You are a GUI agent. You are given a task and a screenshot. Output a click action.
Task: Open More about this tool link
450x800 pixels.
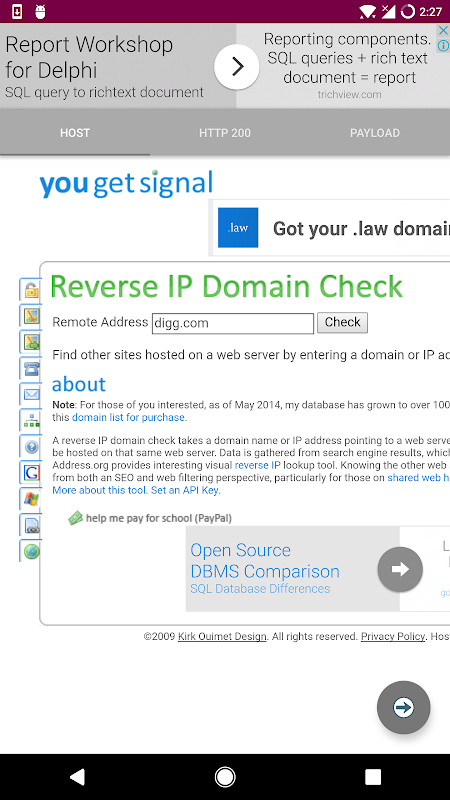pos(100,490)
